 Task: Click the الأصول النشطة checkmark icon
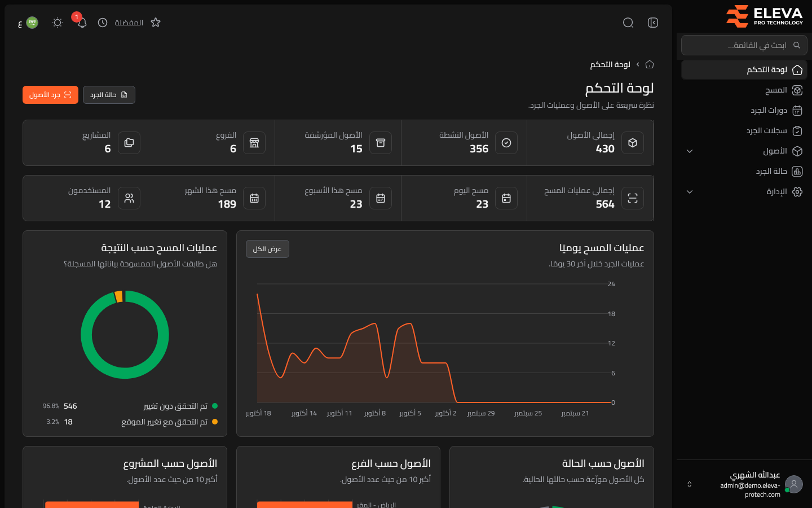[x=506, y=143]
